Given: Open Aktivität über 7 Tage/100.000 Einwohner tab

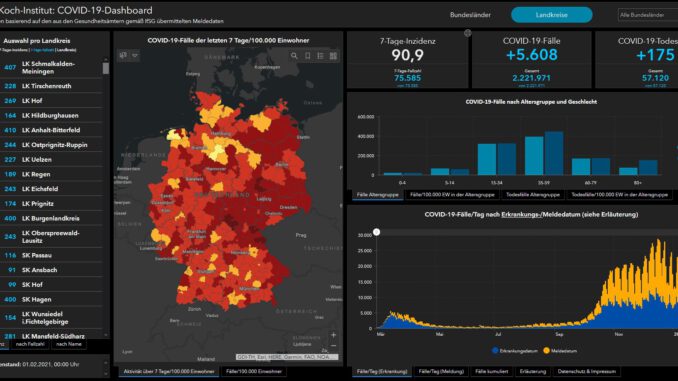Looking at the screenshot, I should pos(169,371).
